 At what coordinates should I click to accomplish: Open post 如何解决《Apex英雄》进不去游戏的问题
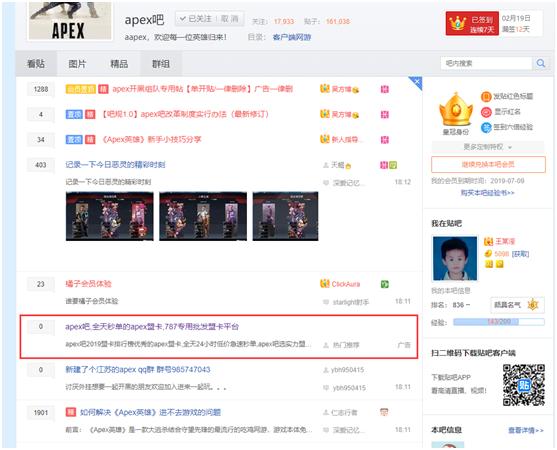(x=150, y=412)
